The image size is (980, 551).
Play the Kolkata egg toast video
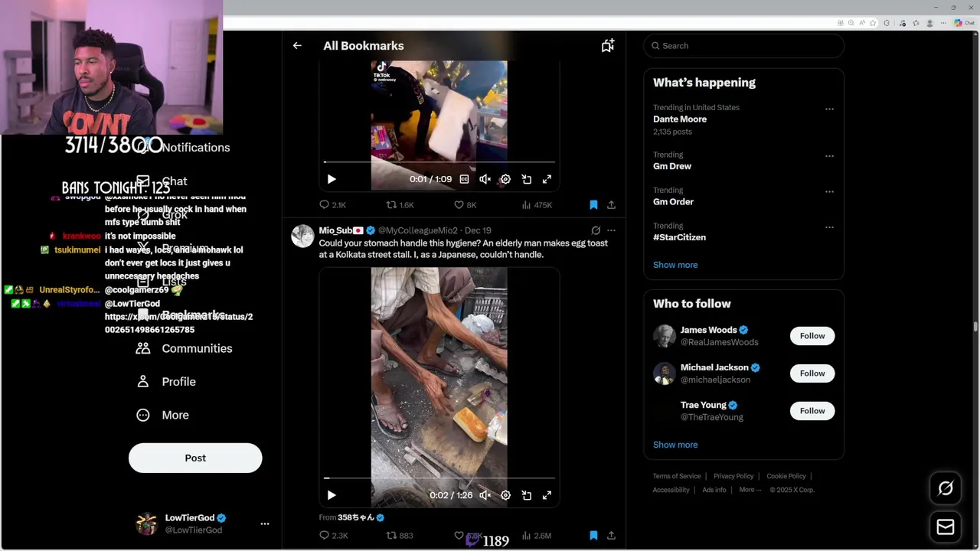(332, 495)
